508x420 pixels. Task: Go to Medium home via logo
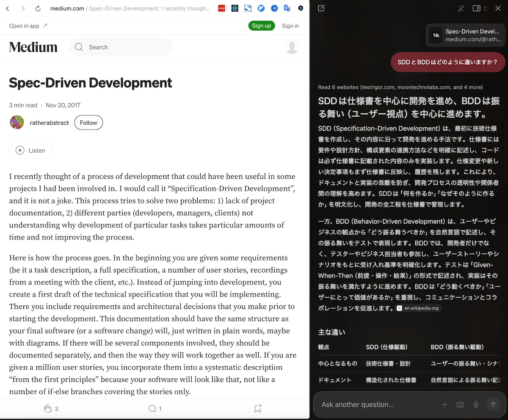tap(33, 47)
